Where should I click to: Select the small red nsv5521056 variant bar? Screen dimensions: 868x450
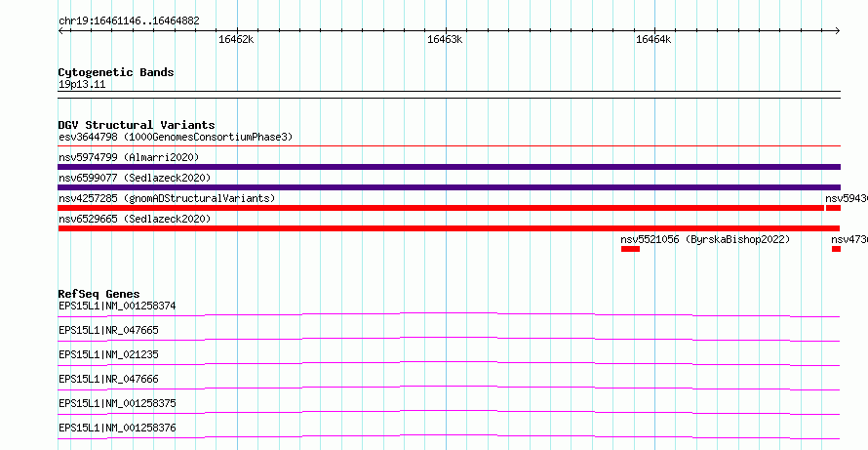pyautogui.click(x=630, y=249)
